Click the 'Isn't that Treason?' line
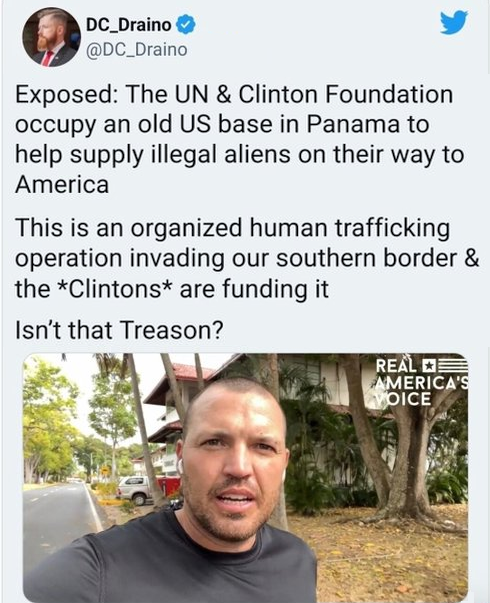The height and width of the screenshot is (603, 490). click(119, 330)
